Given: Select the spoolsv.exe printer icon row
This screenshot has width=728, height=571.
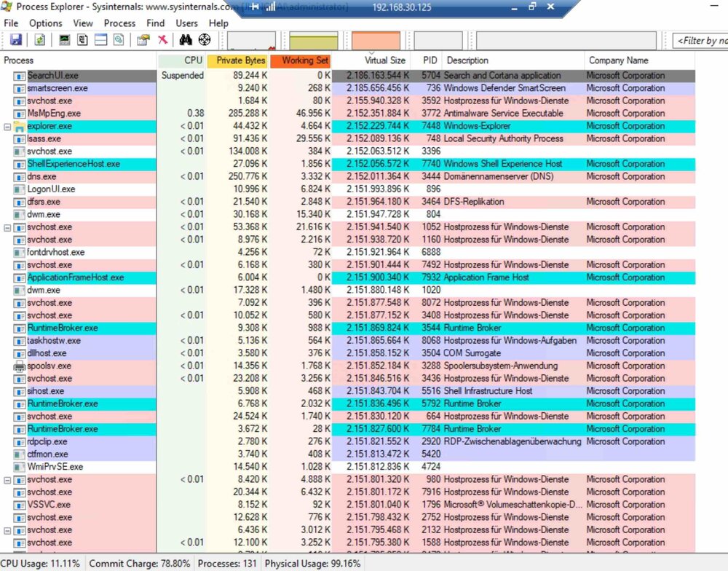Looking at the screenshot, I should point(49,366).
